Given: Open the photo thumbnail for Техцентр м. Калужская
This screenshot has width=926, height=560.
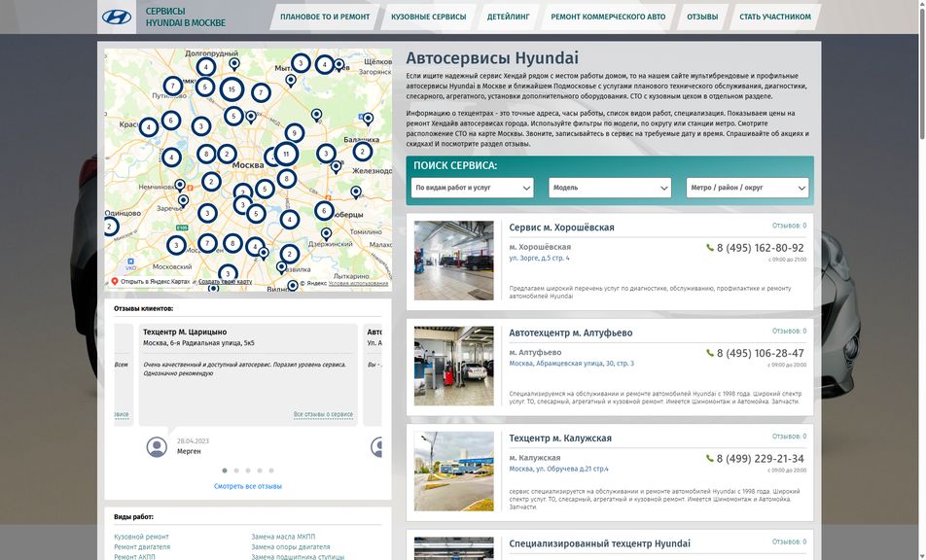Looking at the screenshot, I should [453, 471].
